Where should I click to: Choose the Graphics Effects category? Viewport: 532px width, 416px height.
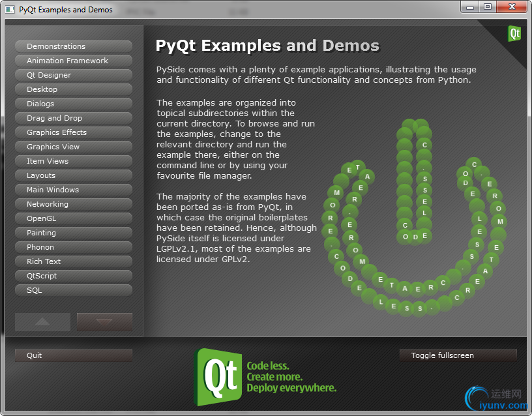pos(74,132)
